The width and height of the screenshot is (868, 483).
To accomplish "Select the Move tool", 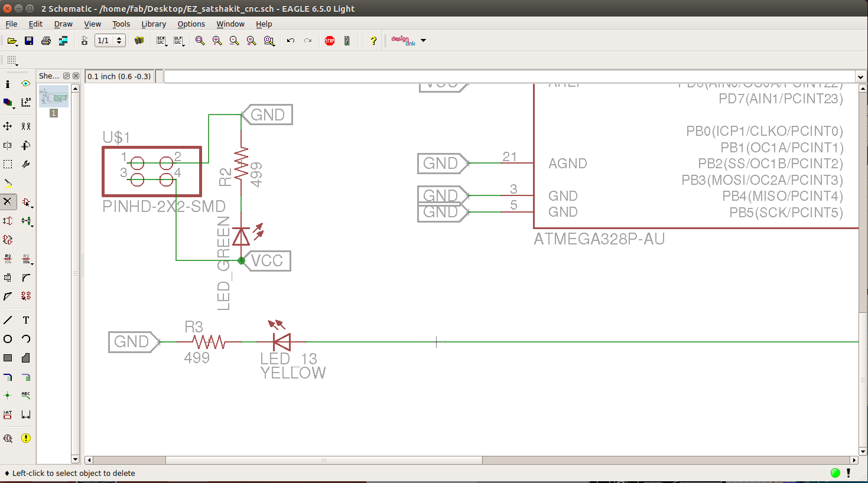I will pyautogui.click(x=8, y=126).
